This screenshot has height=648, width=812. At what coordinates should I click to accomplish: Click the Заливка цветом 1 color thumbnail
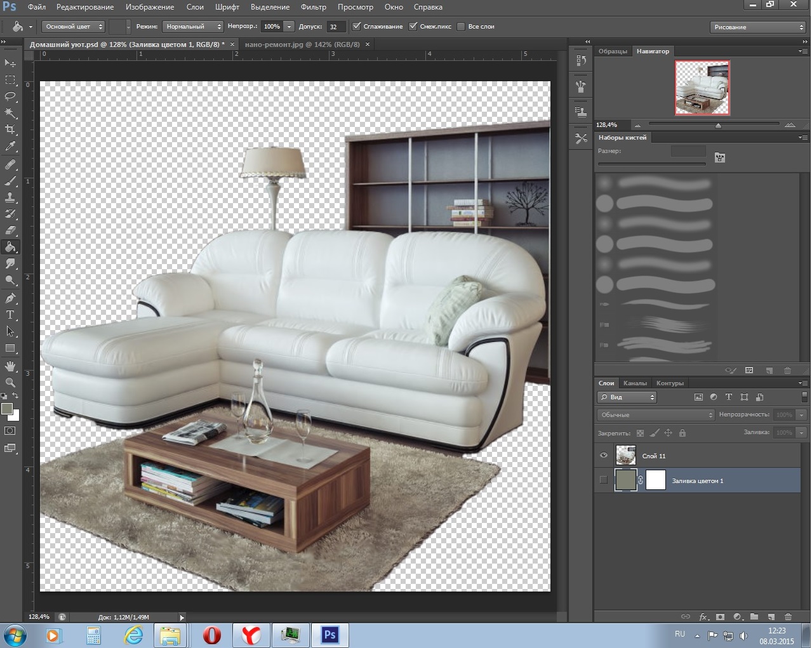pyautogui.click(x=625, y=480)
